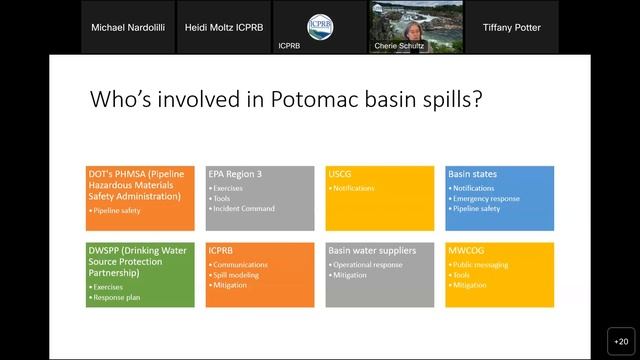Click the DOT's PHMSA heading text

pyautogui.click(x=136, y=185)
